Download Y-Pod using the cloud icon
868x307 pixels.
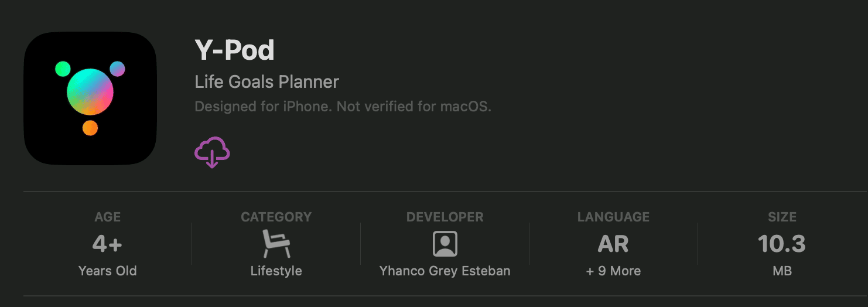pyautogui.click(x=212, y=152)
